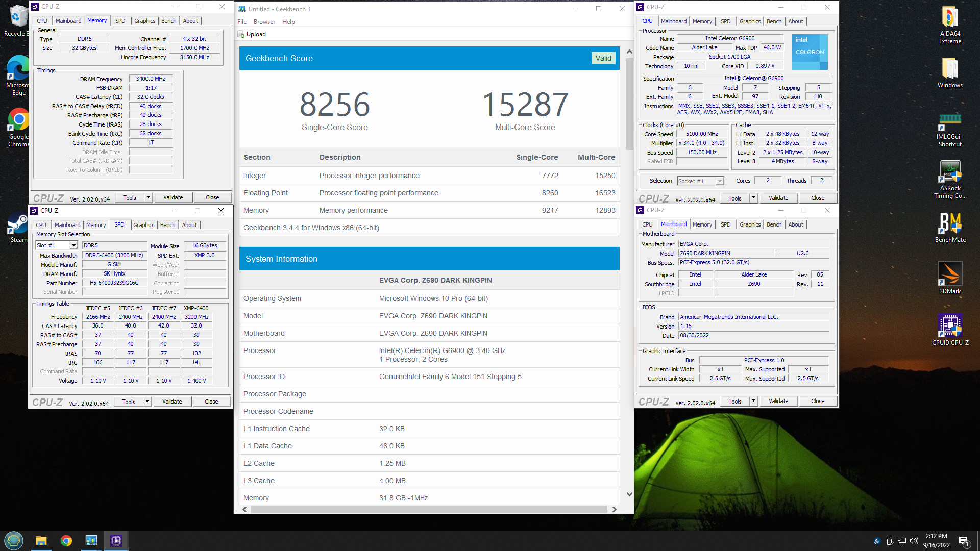Click BIOS date 08/30/2022 field
980x551 pixels.
tap(753, 335)
